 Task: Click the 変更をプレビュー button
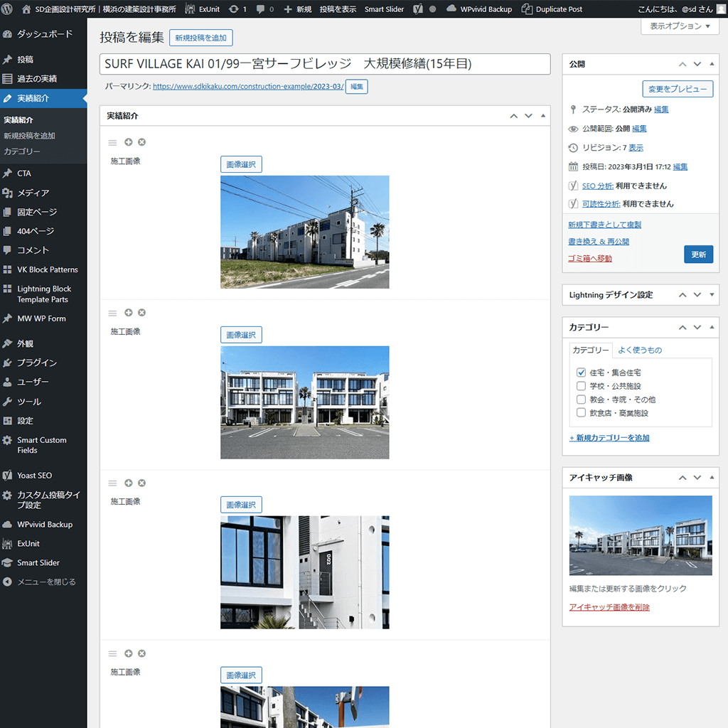(x=678, y=89)
